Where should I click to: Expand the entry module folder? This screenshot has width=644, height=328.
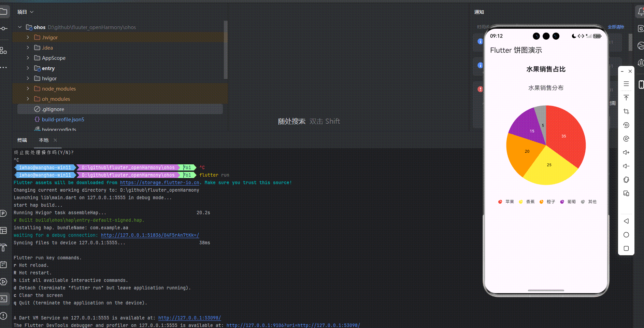[28, 68]
